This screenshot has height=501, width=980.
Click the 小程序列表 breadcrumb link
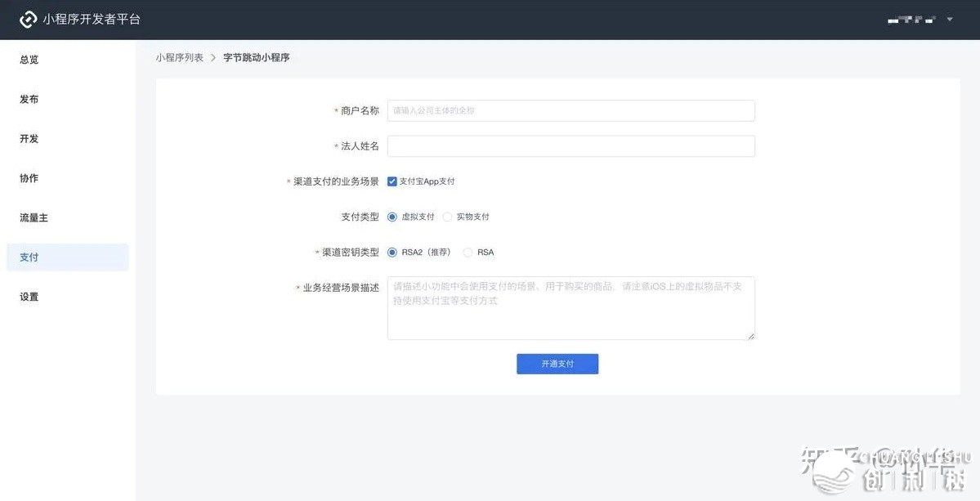click(179, 57)
